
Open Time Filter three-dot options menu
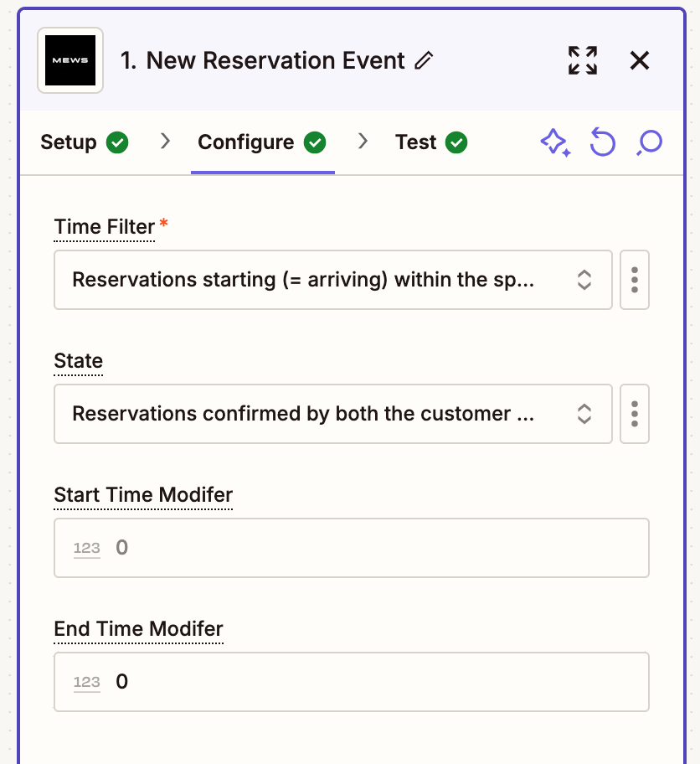point(634,280)
